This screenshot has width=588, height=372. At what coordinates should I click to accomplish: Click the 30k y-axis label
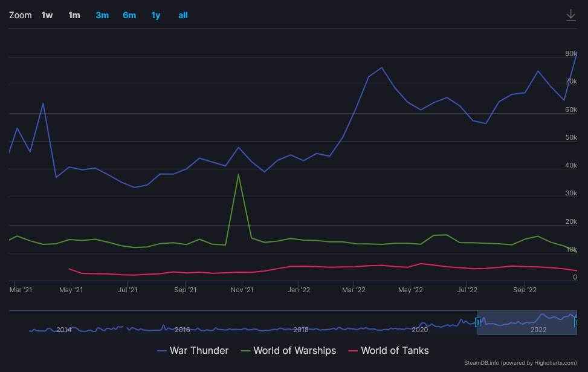pyautogui.click(x=570, y=194)
